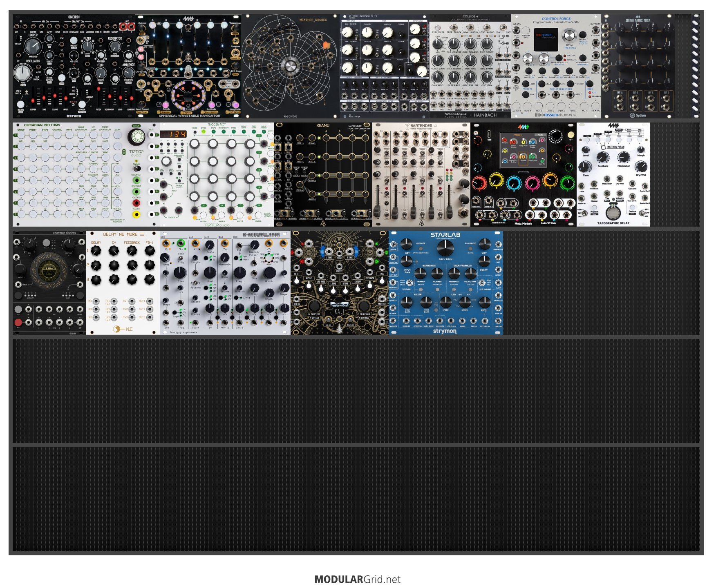This screenshot has height=588, width=716.
Task: Click the Spherical Wavetable Navigator title text
Action: (x=190, y=116)
